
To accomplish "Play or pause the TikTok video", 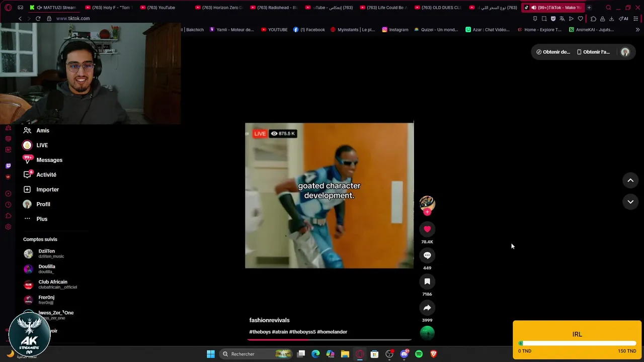I will point(330,196).
